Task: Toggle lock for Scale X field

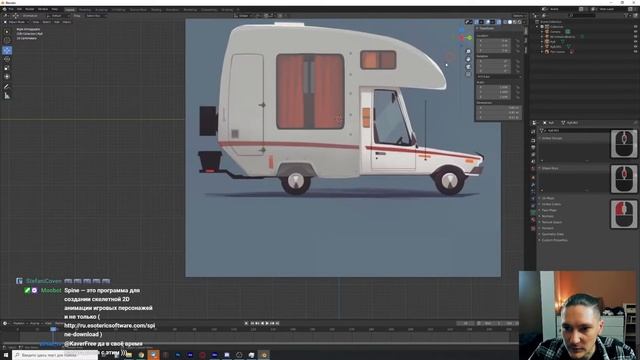Action: click(x=518, y=87)
